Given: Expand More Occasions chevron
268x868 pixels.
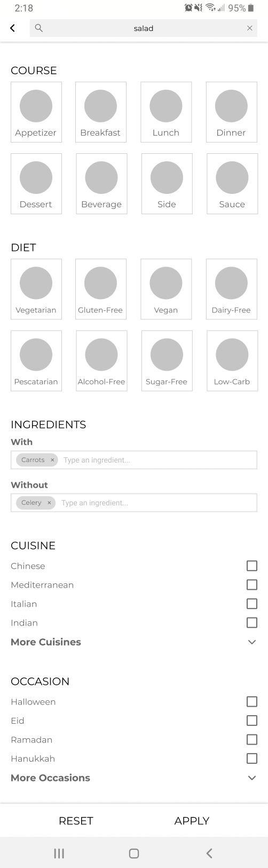Looking at the screenshot, I should [x=252, y=778].
